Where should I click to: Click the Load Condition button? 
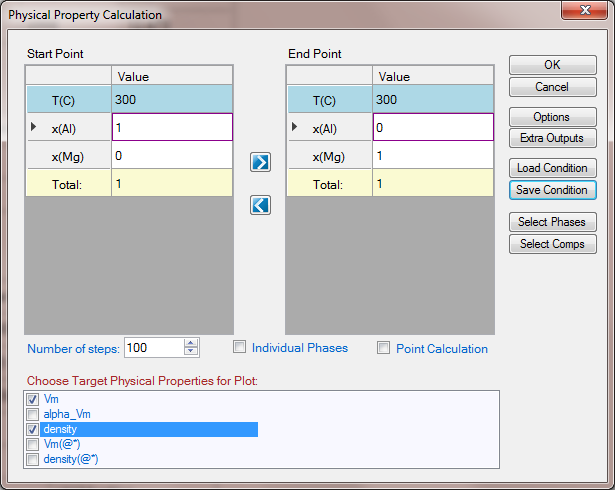(x=552, y=168)
